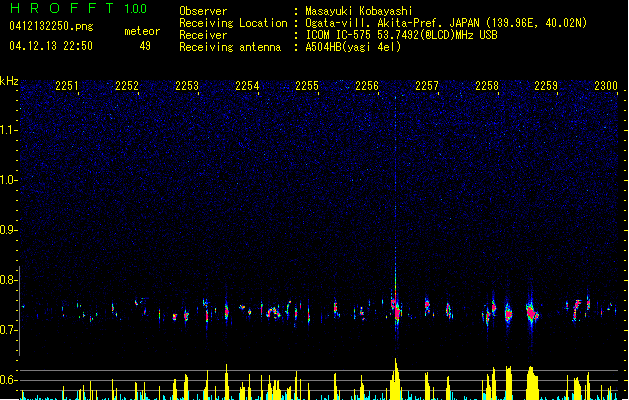Click the 2258 time marker

click(x=487, y=85)
